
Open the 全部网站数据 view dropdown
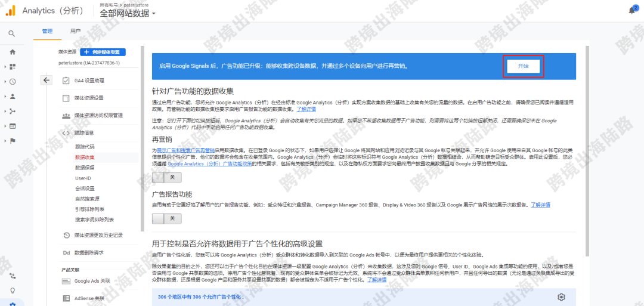tap(128, 13)
